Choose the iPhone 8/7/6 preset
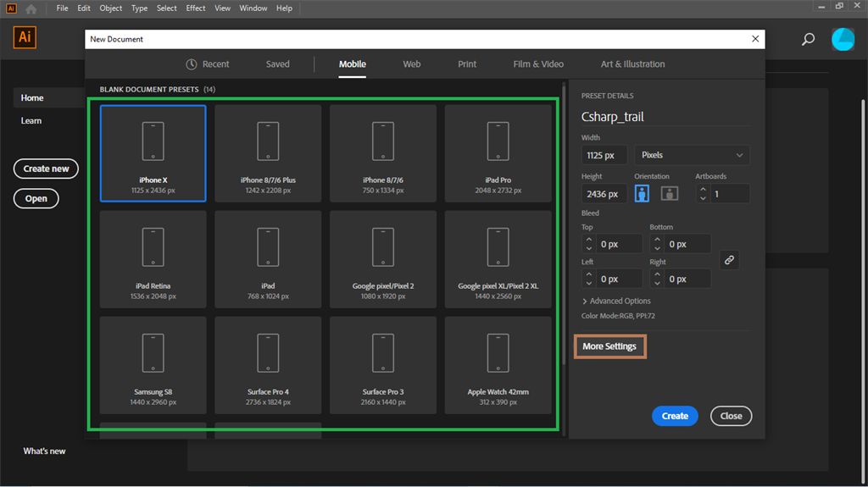The height and width of the screenshot is (487, 868). click(x=383, y=153)
